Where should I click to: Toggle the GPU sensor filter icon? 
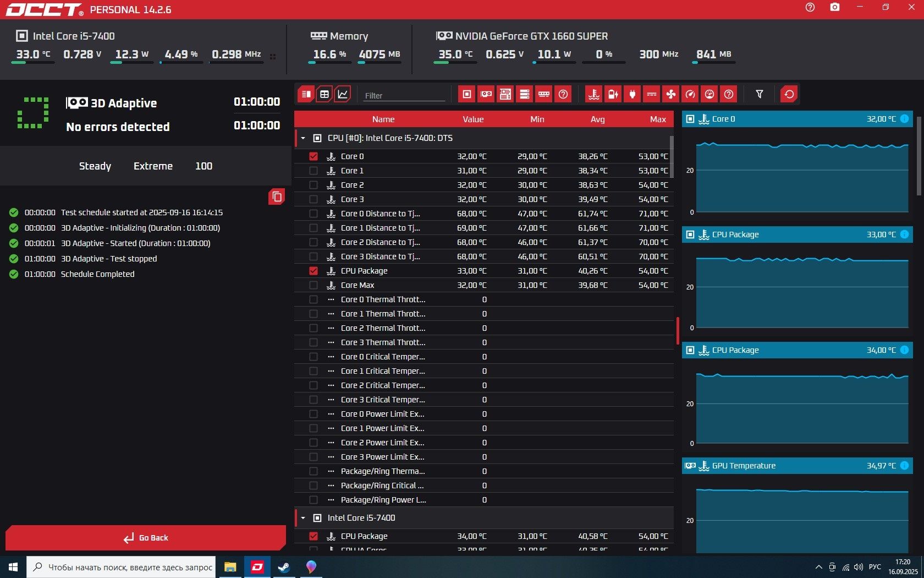(486, 94)
